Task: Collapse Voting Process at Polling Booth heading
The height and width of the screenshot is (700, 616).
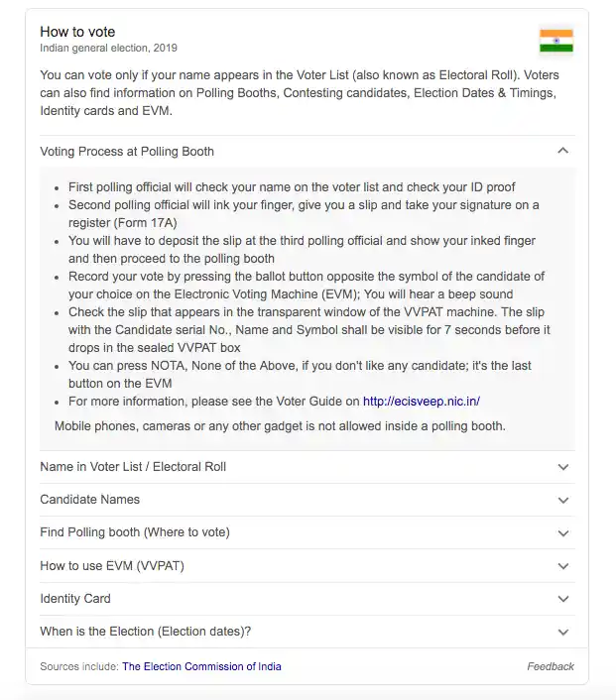Action: [308, 152]
